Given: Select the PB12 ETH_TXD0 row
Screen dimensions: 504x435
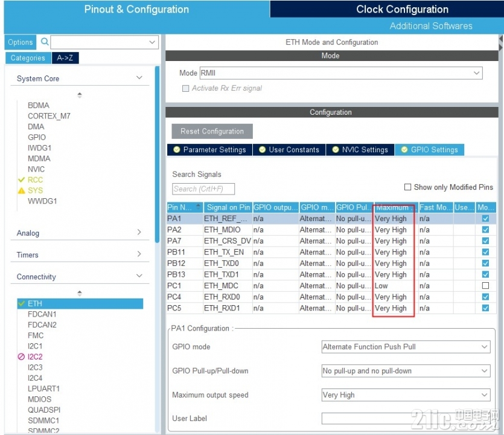Looking at the screenshot, I should 331,263.
